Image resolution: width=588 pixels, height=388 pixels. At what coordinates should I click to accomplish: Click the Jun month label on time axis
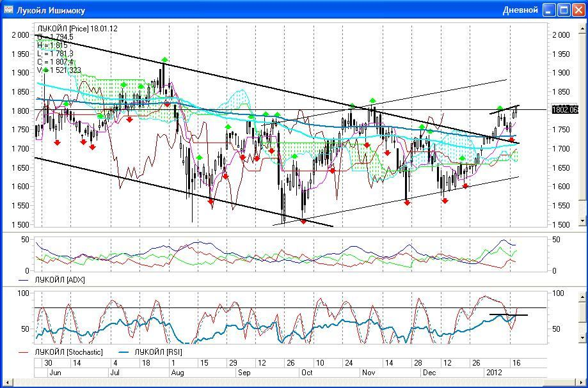point(56,373)
